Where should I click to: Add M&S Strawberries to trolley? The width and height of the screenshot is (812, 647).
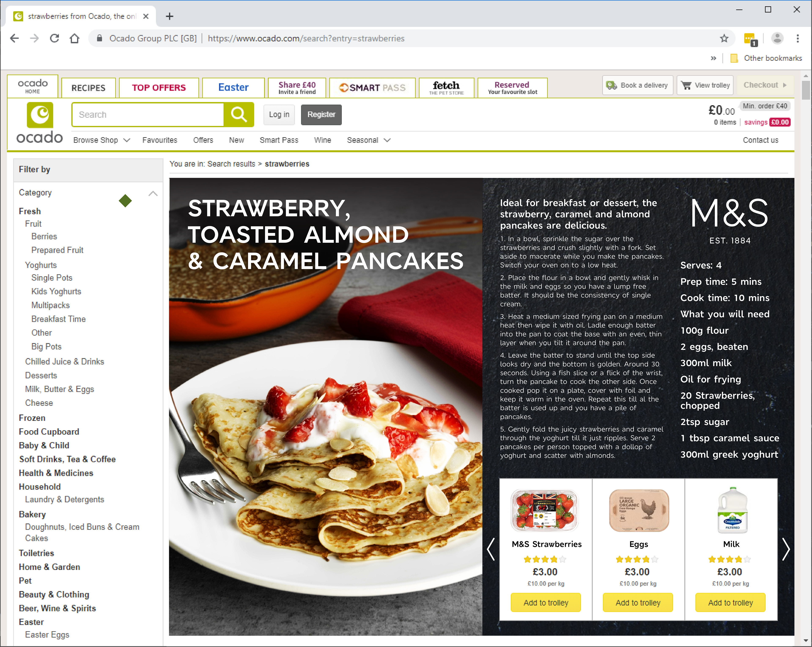click(x=546, y=603)
